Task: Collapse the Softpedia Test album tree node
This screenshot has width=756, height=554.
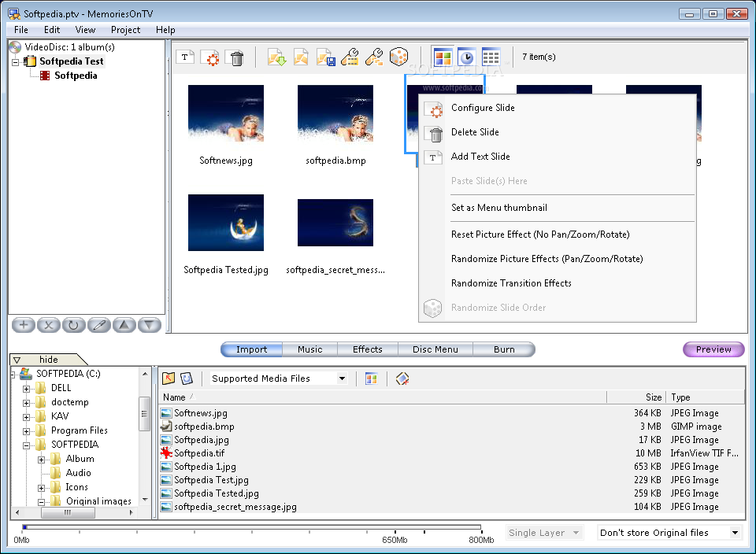Action: pos(16,61)
